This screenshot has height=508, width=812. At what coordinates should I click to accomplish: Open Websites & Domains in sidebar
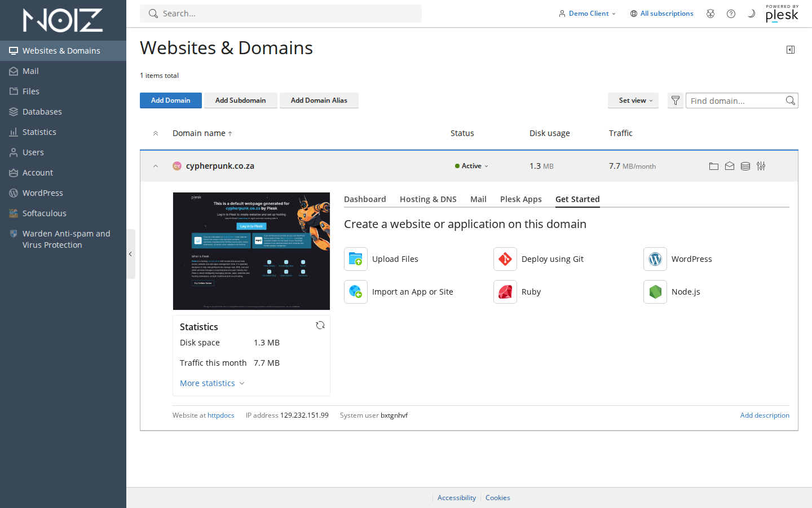pos(63,51)
